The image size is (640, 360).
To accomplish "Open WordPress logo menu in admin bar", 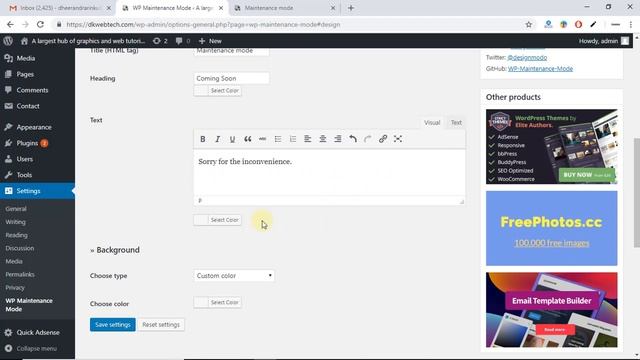I will (x=8, y=41).
